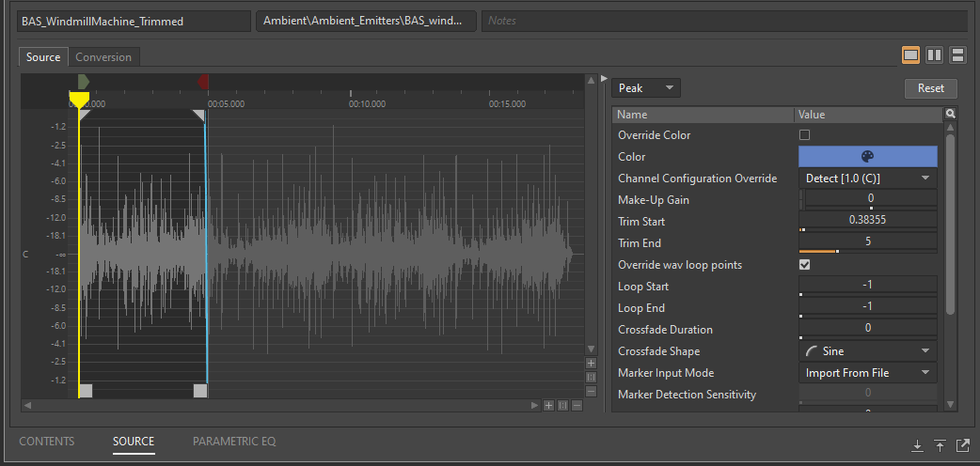Open the Parametric EQ tab

point(234,442)
